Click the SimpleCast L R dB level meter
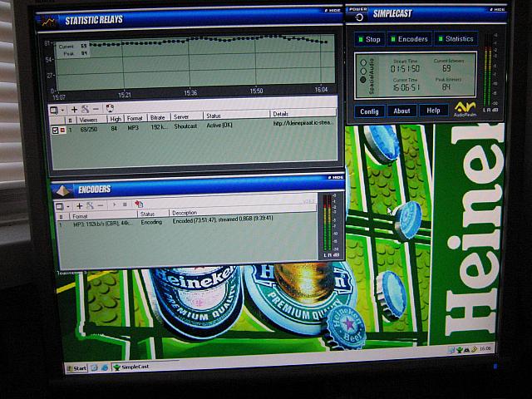This screenshot has width=532, height=399. pos(490,73)
